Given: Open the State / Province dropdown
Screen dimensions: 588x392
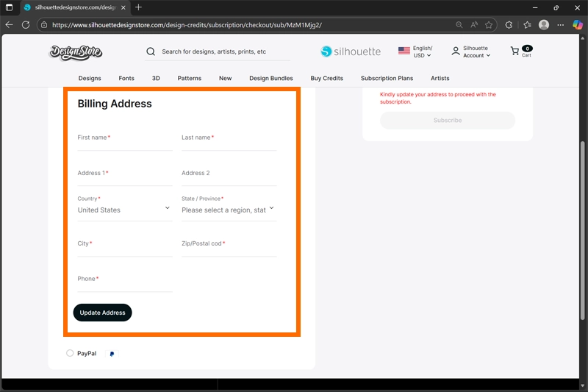Looking at the screenshot, I should coord(229,210).
